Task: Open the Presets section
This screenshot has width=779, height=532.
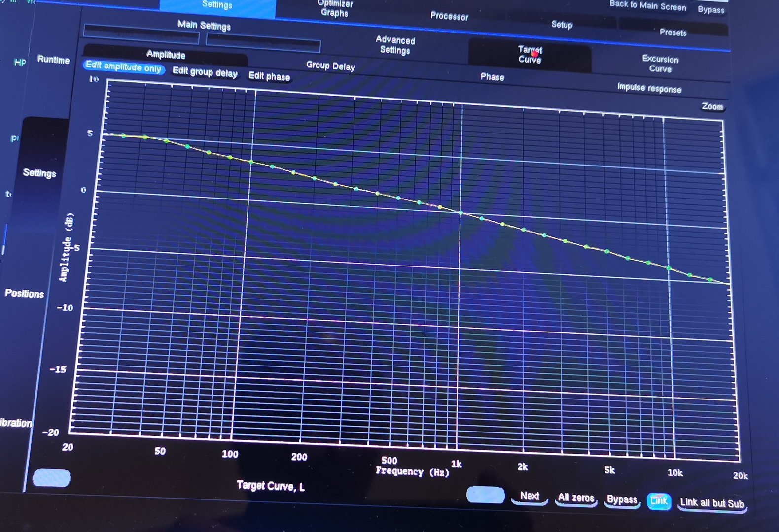Action: [x=673, y=32]
